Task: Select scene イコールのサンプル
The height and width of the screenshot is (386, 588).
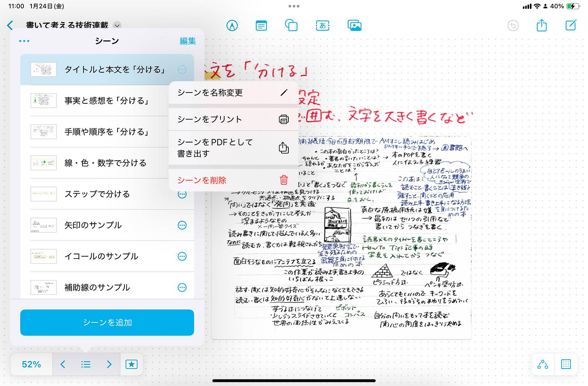Action: [x=107, y=256]
